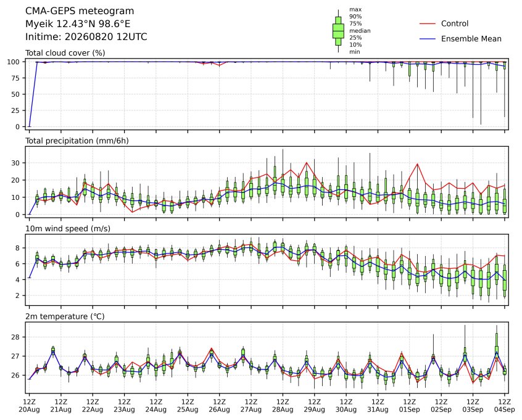Click the green box-plot legend icon
The width and height of the screenshot is (522, 420).
point(338,31)
